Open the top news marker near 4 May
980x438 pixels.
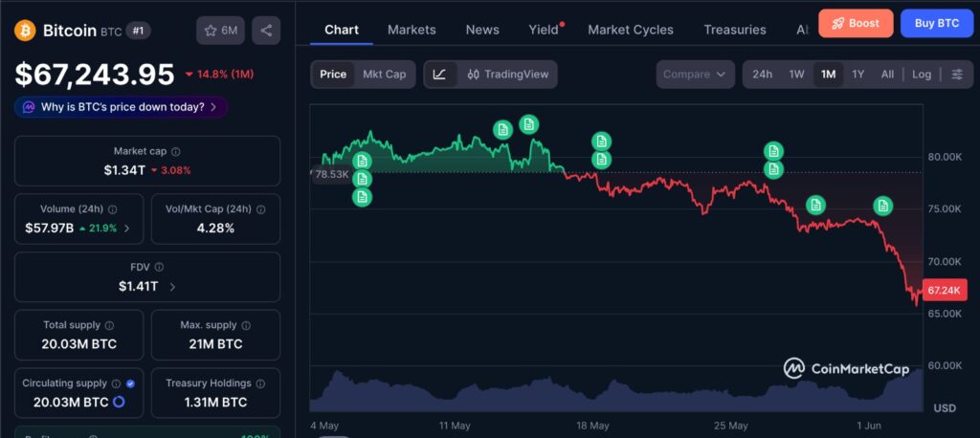point(362,162)
